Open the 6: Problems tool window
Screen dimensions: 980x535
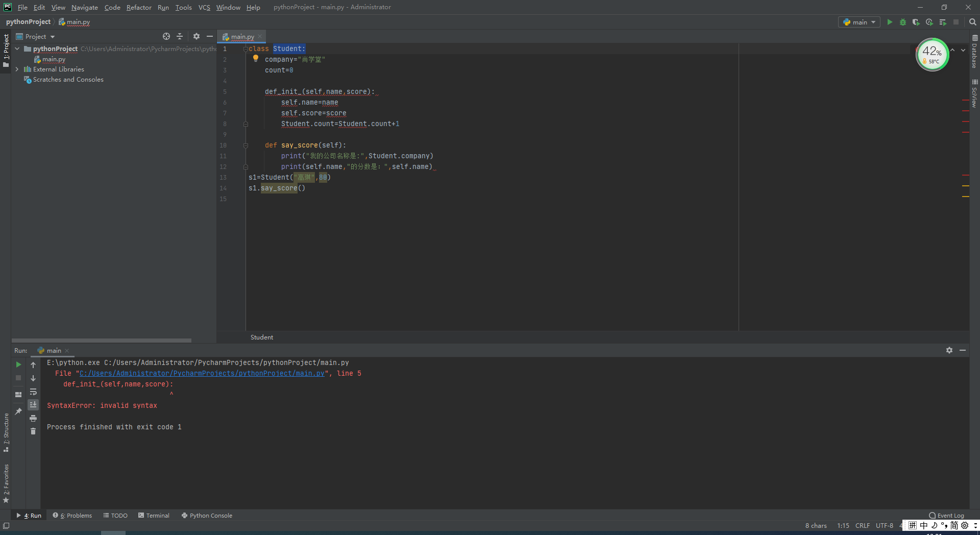click(x=72, y=515)
